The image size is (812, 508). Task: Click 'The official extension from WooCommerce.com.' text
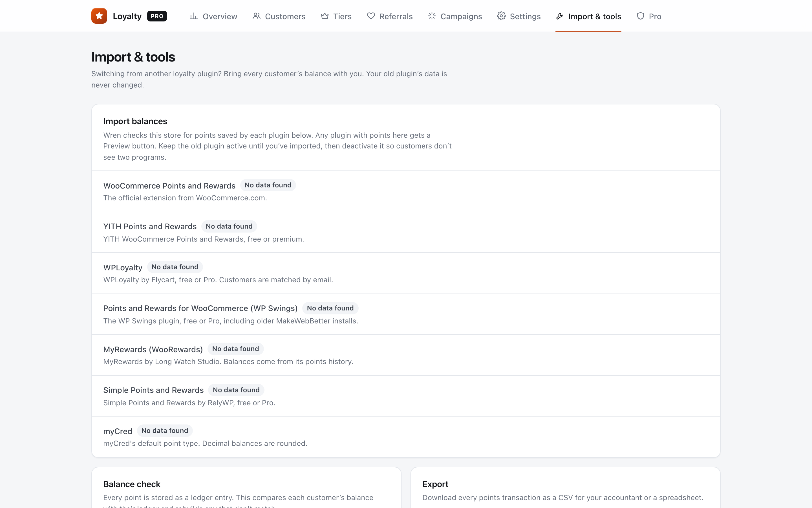185,198
